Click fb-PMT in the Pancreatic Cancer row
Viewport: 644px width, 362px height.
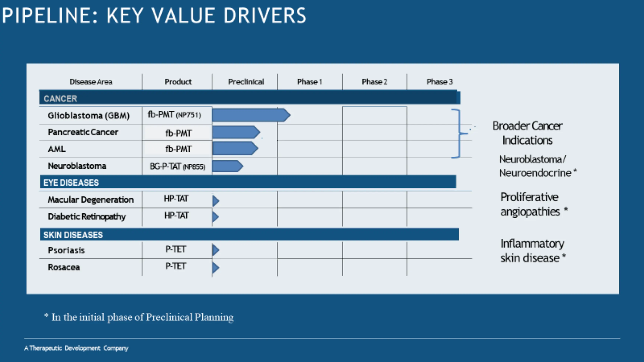[179, 133]
